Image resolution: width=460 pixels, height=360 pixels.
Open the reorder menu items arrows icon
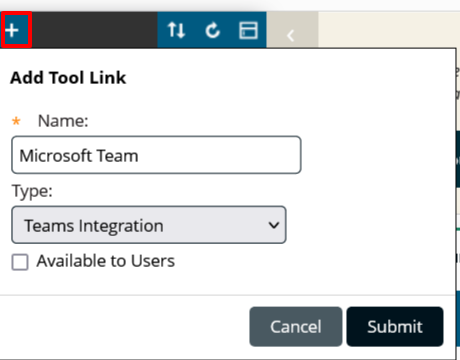176,30
